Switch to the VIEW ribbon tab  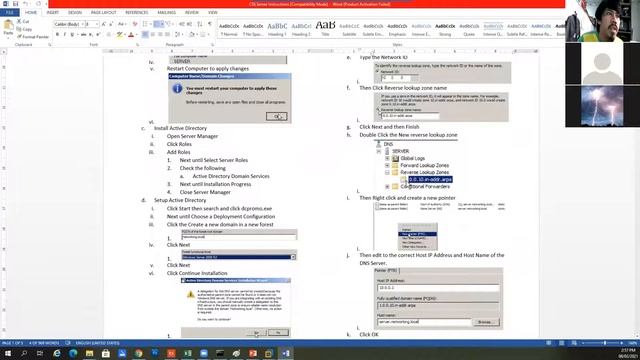213,13
